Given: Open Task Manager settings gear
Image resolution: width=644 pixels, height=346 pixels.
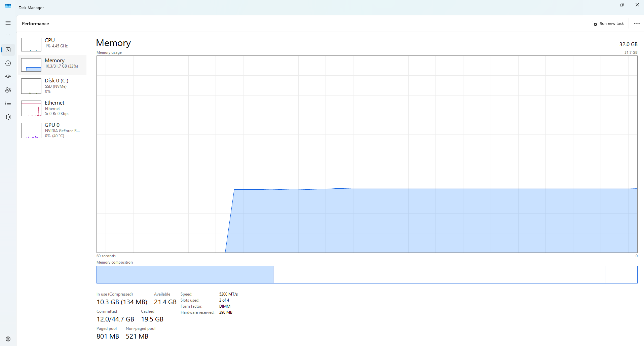Looking at the screenshot, I should 8,339.
